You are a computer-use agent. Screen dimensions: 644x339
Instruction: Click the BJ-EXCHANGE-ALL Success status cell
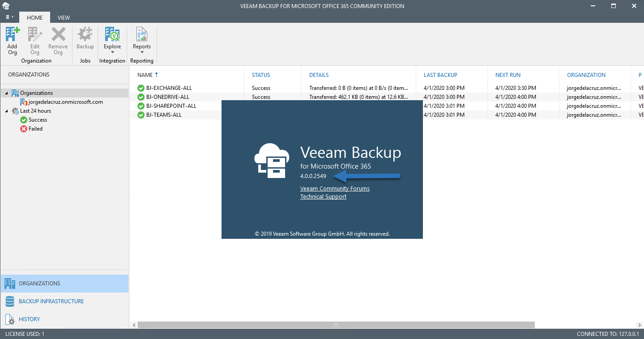tap(261, 88)
